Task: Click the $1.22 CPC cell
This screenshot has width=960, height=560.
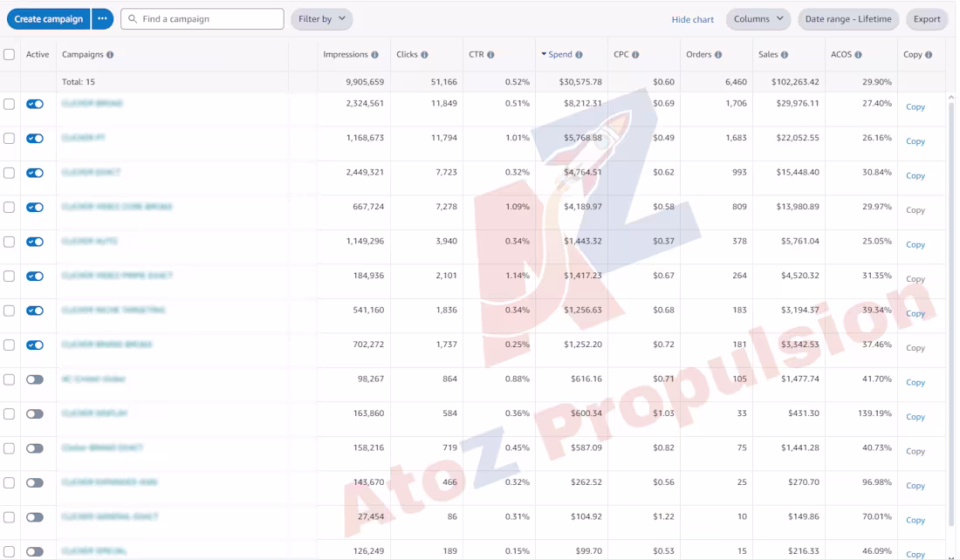Action: pos(663,516)
